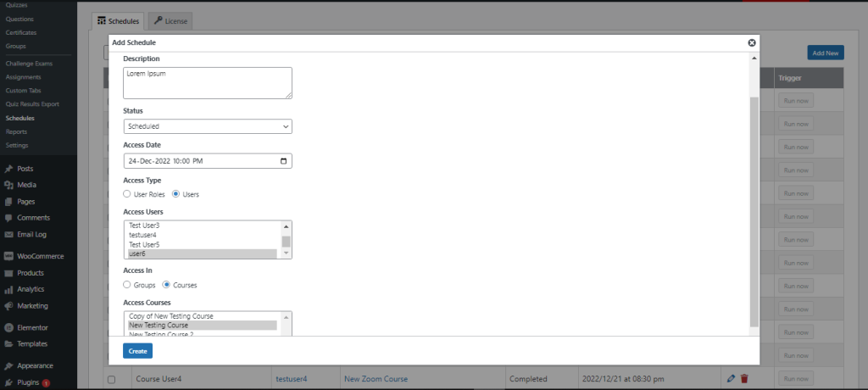Viewport: 868px width, 390px height.
Task: Click the Schedules tab table icon
Action: click(x=102, y=21)
